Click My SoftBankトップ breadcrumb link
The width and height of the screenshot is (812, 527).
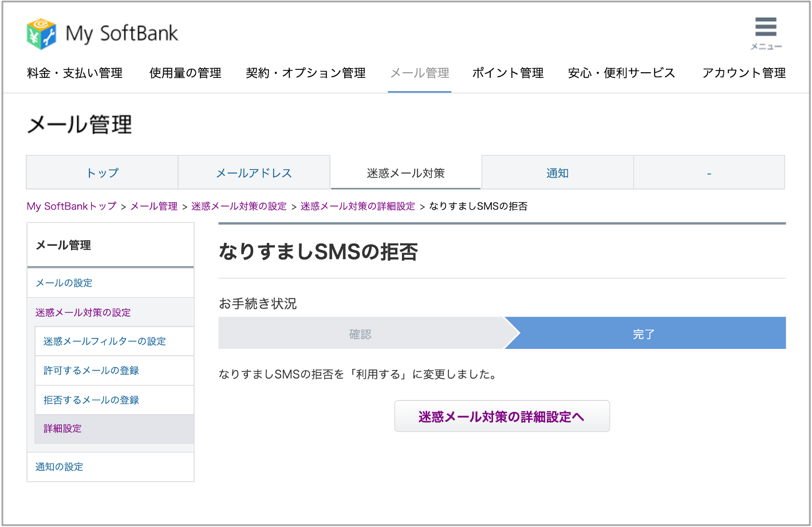click(x=72, y=206)
